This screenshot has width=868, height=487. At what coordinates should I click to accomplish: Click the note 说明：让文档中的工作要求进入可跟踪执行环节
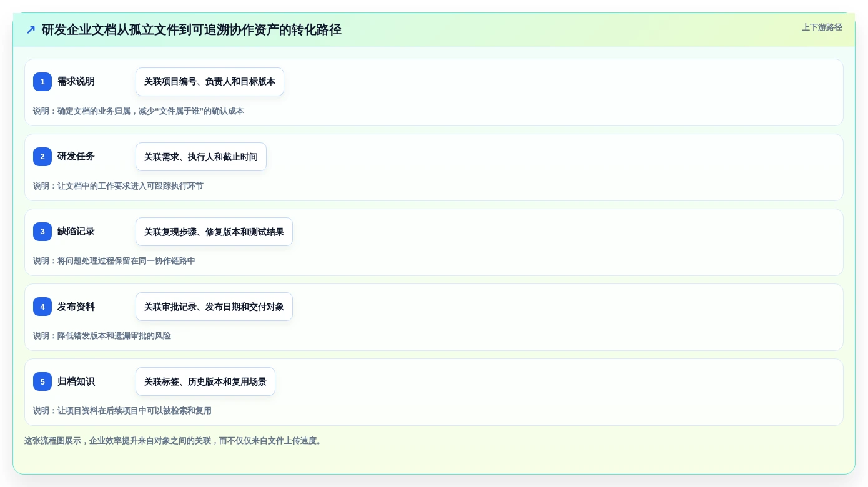coord(118,186)
